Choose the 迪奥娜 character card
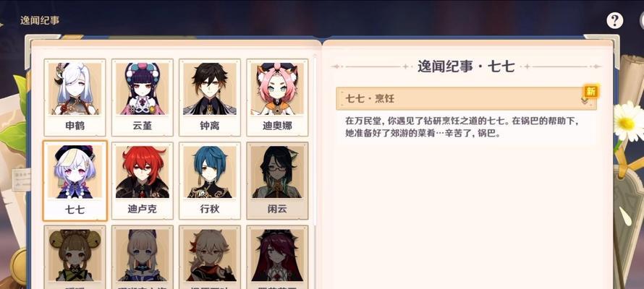Image resolution: width=644 pixels, height=289 pixels. click(277, 98)
